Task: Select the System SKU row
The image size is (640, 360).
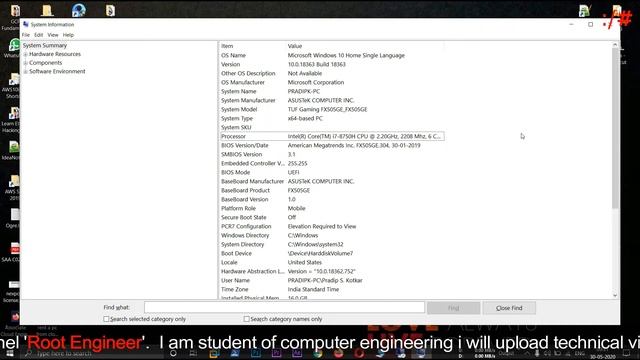Action: (332, 127)
